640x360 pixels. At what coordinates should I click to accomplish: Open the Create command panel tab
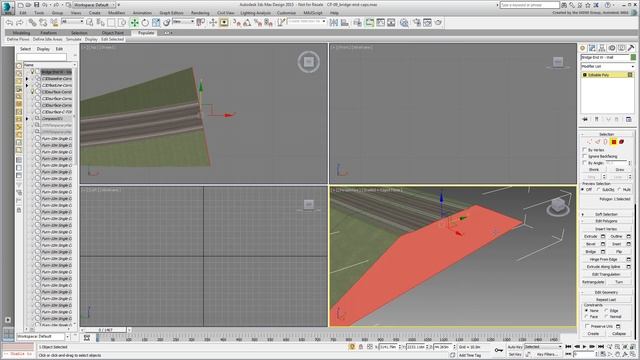(583, 48)
